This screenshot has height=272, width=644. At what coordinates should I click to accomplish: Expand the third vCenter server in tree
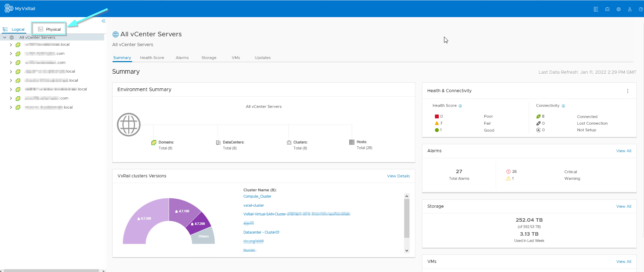[11, 63]
